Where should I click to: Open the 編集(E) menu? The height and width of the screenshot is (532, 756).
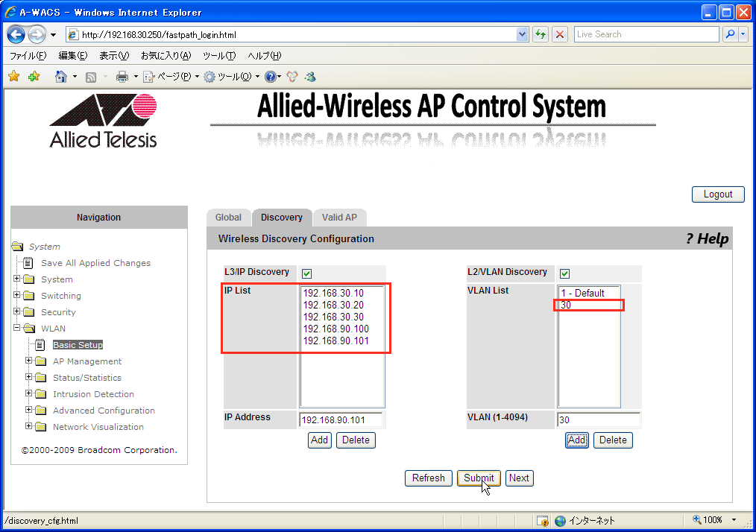pos(73,56)
